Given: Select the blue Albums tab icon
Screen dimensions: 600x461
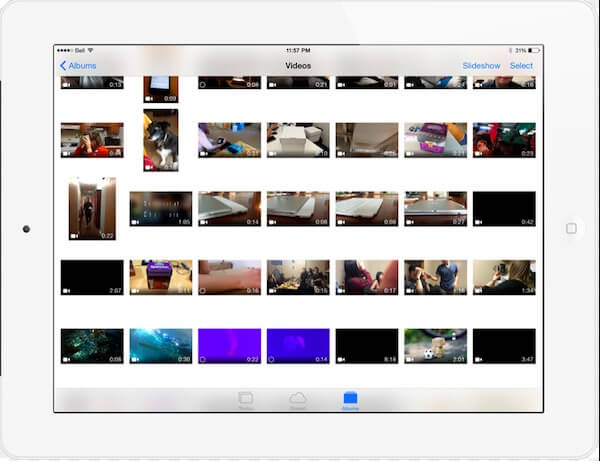Looking at the screenshot, I should [x=350, y=398].
